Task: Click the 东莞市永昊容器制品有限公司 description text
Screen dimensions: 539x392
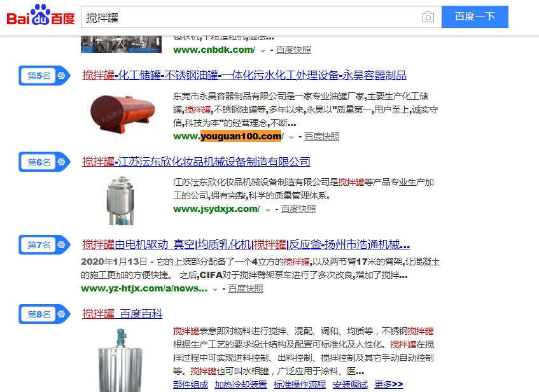Action: (305, 109)
